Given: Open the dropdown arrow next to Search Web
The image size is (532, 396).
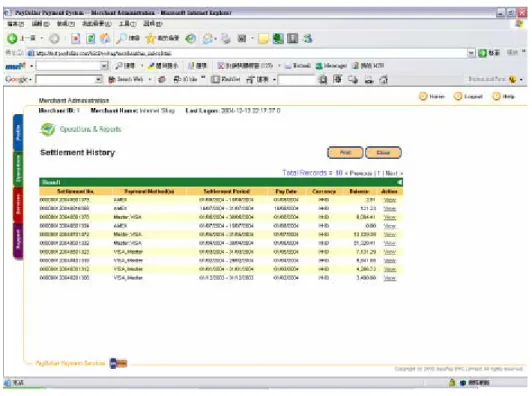Looking at the screenshot, I should pos(150,79).
